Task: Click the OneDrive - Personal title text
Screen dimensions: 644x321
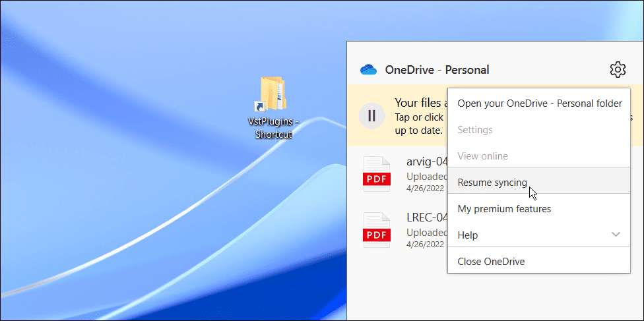Action: point(437,70)
